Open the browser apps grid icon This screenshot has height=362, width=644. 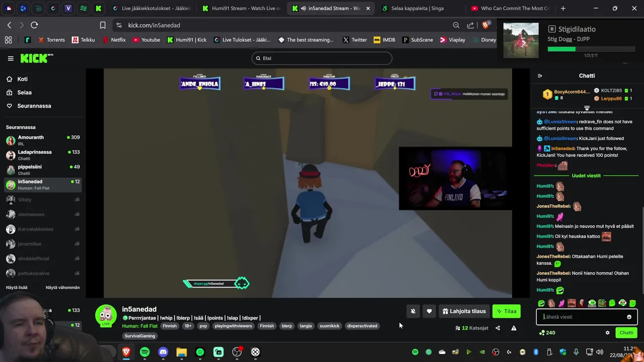tap(8, 40)
